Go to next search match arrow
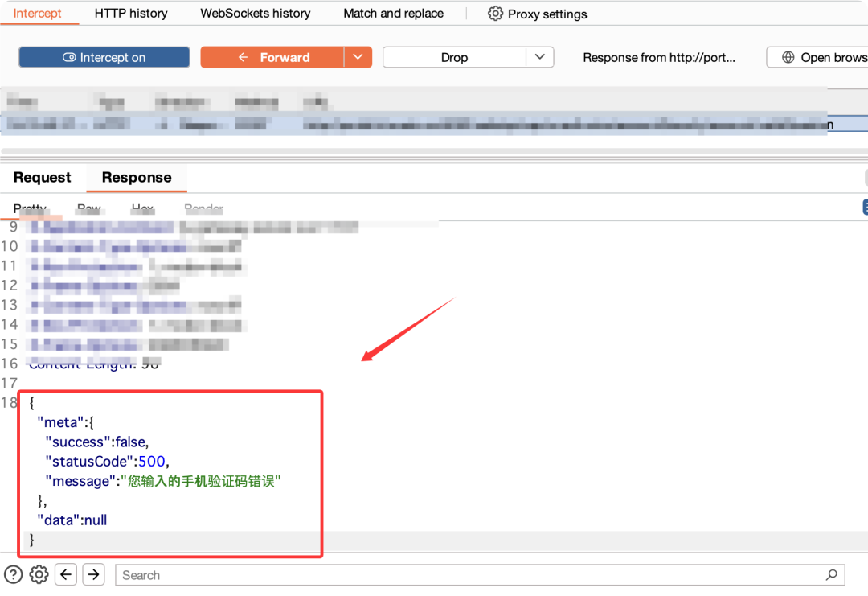 click(x=93, y=574)
